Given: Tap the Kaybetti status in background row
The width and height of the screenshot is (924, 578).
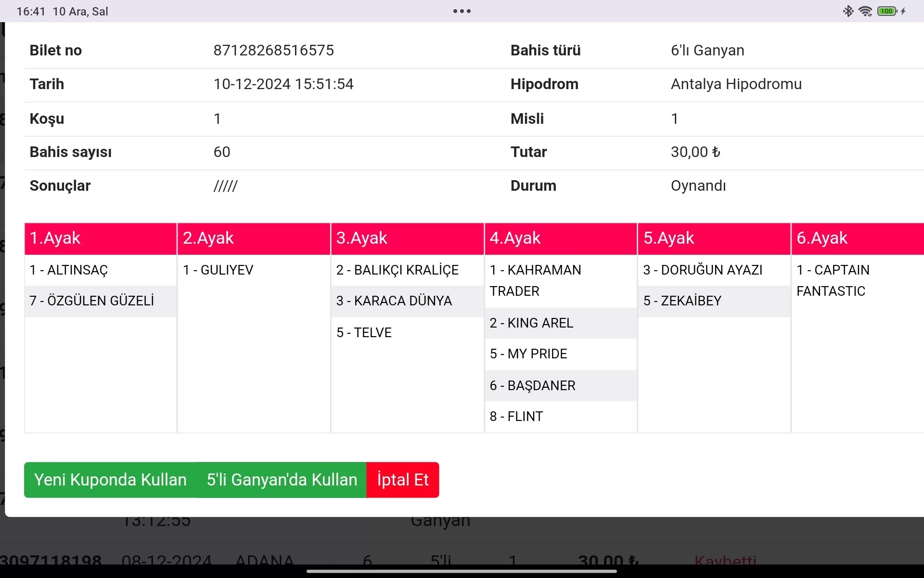Looking at the screenshot, I should click(725, 561).
